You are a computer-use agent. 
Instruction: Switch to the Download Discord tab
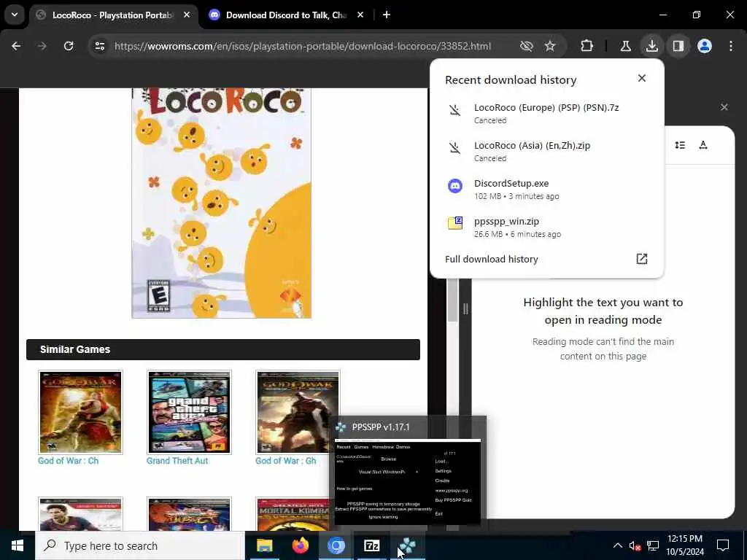[286, 15]
